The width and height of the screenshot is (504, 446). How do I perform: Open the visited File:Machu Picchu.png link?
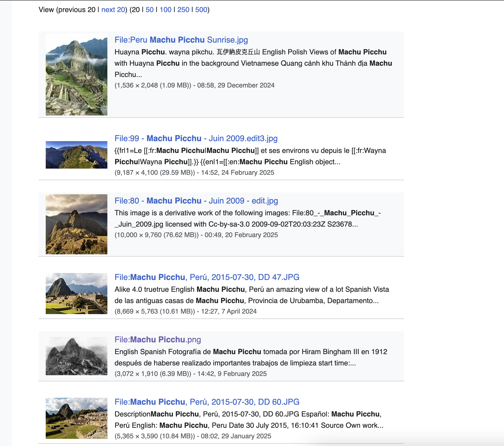click(158, 340)
